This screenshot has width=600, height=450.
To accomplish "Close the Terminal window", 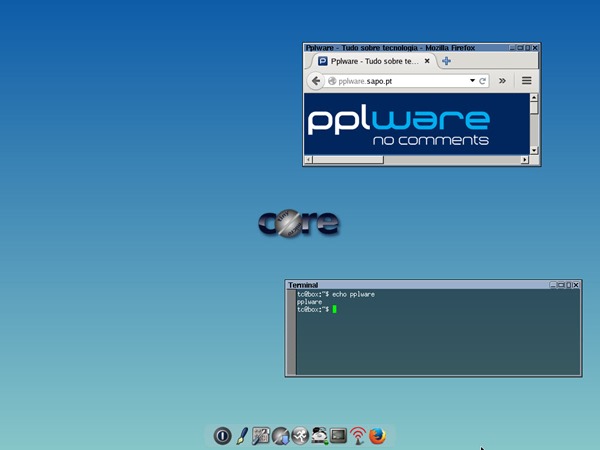I will pyautogui.click(x=576, y=285).
